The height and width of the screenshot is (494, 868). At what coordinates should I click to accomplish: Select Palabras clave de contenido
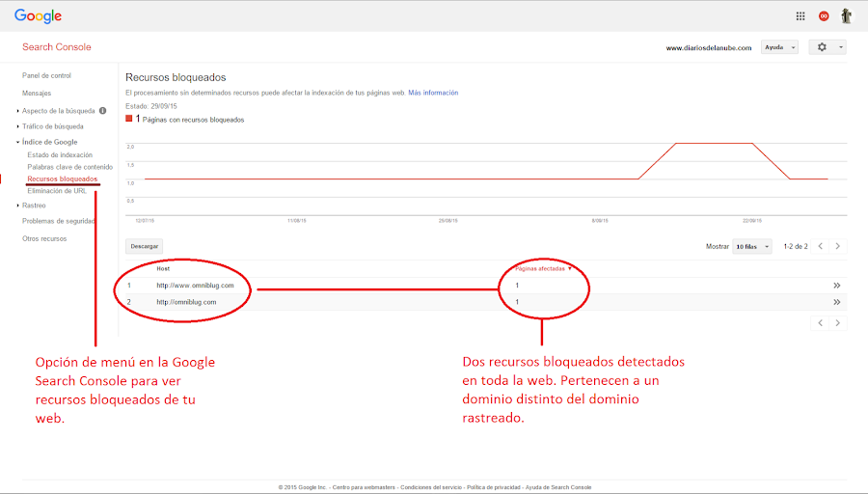[x=69, y=167]
